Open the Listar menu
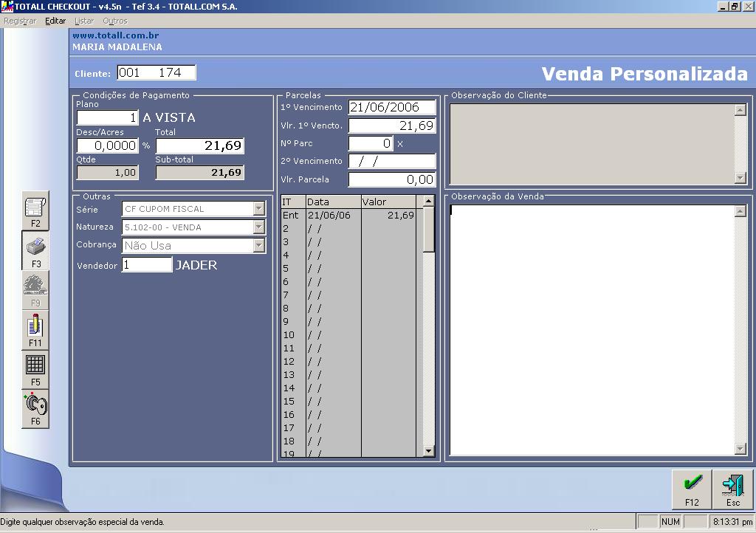This screenshot has width=756, height=533. [84, 21]
